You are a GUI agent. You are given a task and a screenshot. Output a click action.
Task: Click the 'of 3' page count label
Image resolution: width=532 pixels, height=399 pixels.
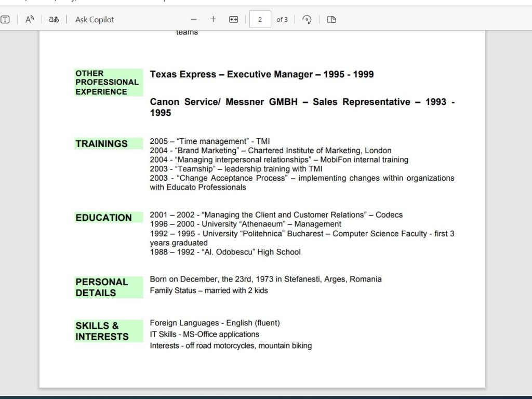point(282,20)
